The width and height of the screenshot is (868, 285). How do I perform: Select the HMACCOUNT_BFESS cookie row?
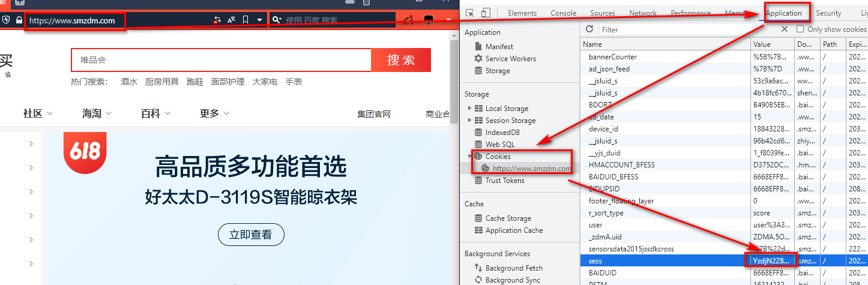pos(724,165)
